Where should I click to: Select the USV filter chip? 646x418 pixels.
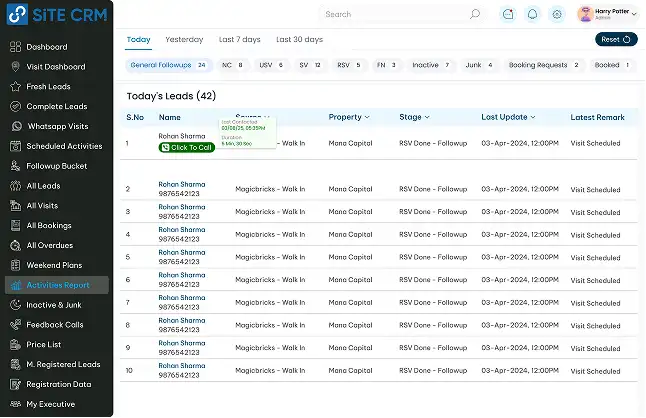pos(271,65)
